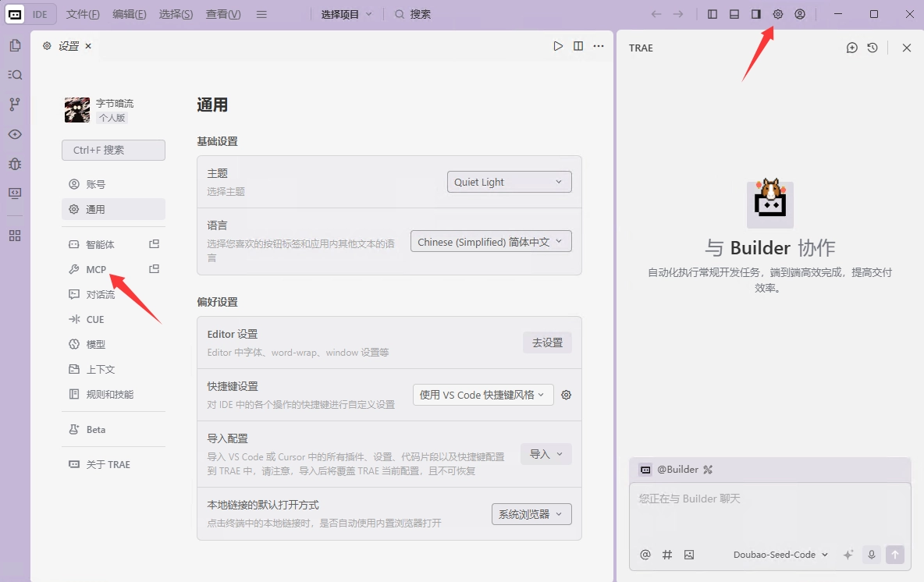Click the eye preview icon in sidebar
Screen dimensions: 924x582
pyautogui.click(x=16, y=134)
